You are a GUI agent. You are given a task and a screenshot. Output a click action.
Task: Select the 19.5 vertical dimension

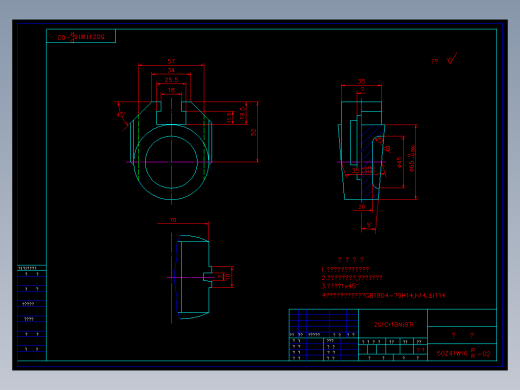[242, 113]
